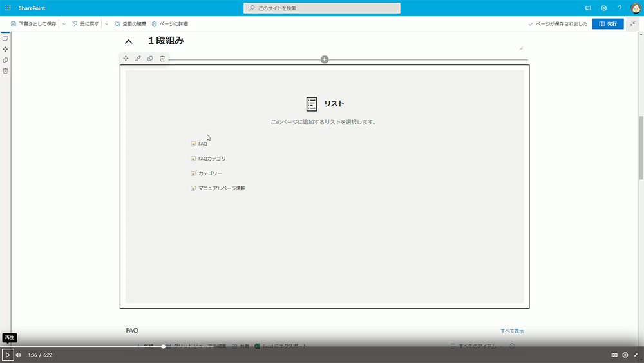Image resolution: width=644 pixels, height=363 pixels.
Task: Click the lower FAQ web part title
Action: (x=132, y=331)
